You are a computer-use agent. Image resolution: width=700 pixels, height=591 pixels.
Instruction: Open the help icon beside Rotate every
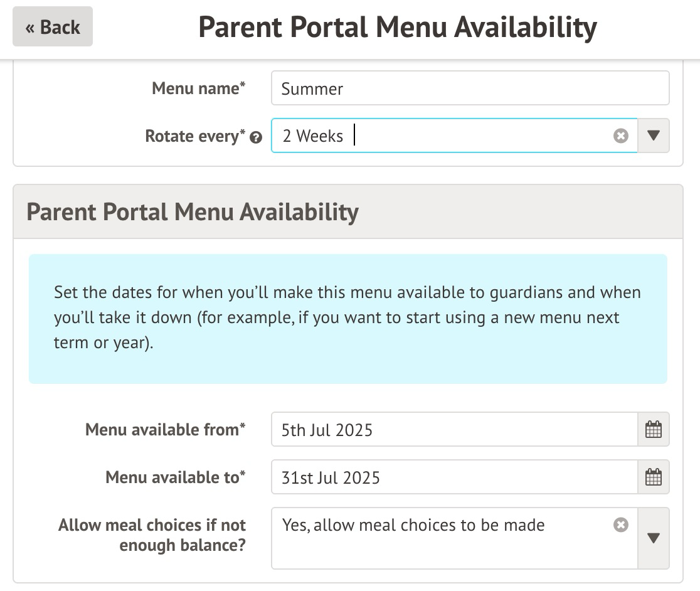coord(255,137)
